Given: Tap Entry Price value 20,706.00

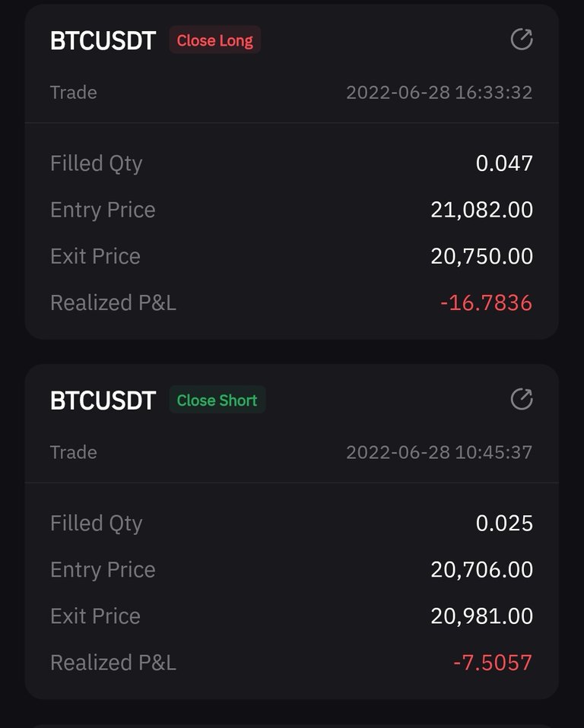Looking at the screenshot, I should point(482,570).
